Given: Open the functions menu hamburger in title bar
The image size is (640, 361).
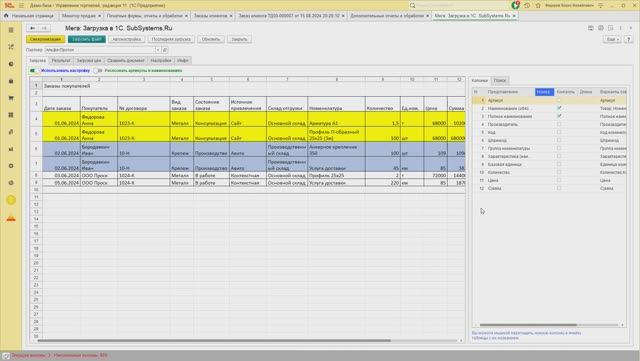Looking at the screenshot, I should [21, 5].
